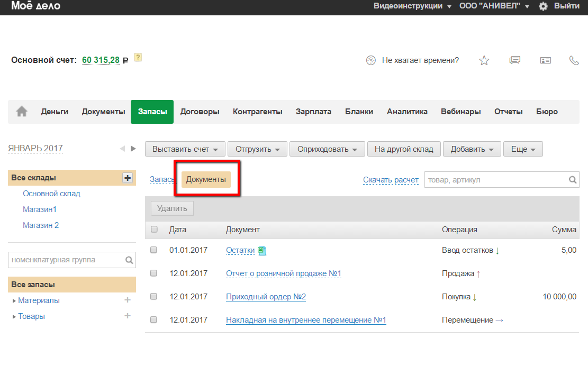Click the phone call icon
This screenshot has height=366, width=588.
pos(574,60)
